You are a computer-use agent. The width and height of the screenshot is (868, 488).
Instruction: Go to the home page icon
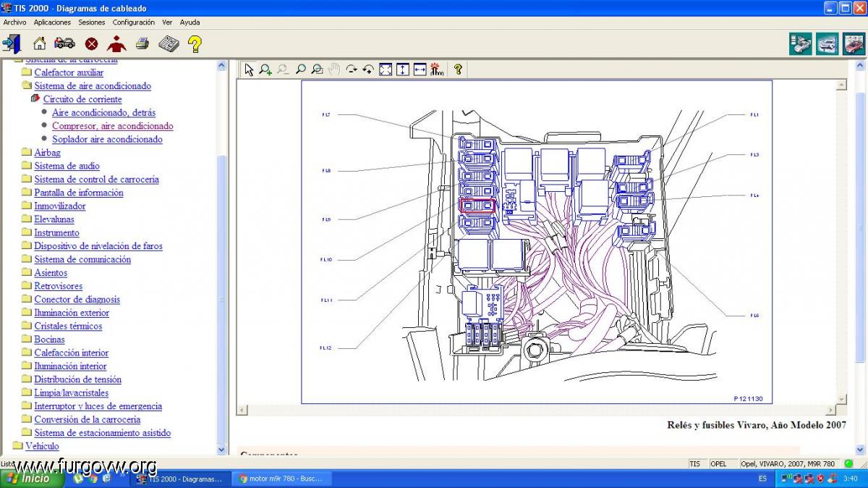pyautogui.click(x=40, y=43)
